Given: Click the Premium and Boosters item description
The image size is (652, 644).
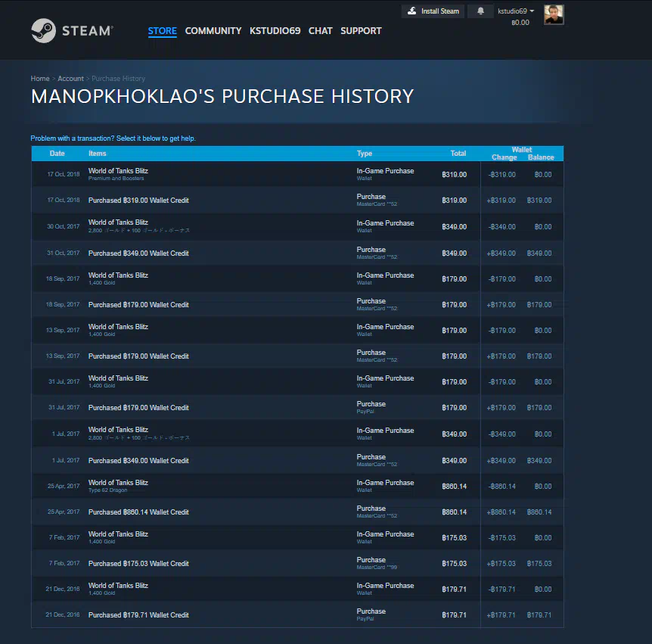Looking at the screenshot, I should point(116,179).
